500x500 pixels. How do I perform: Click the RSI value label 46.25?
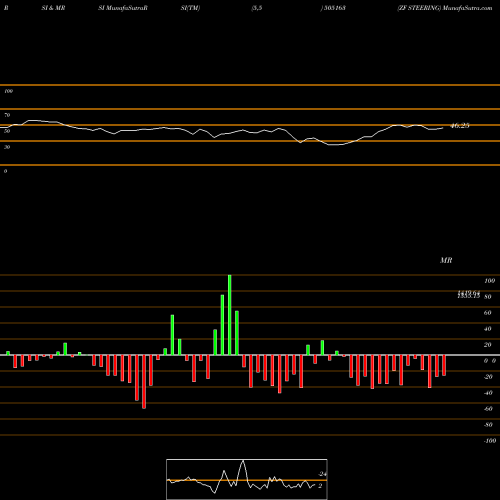460,126
